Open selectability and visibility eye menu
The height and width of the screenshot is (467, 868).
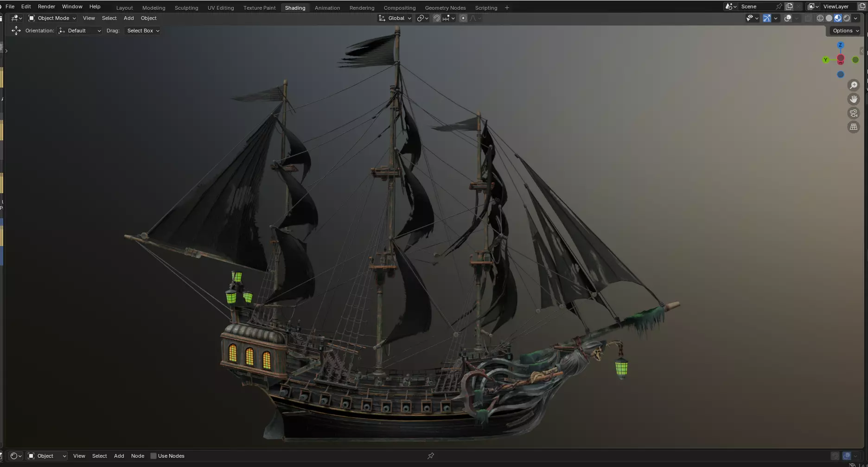(x=752, y=18)
